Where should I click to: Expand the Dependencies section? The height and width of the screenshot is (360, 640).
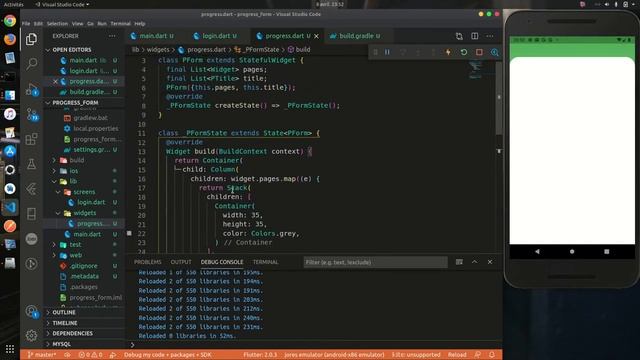72,333
